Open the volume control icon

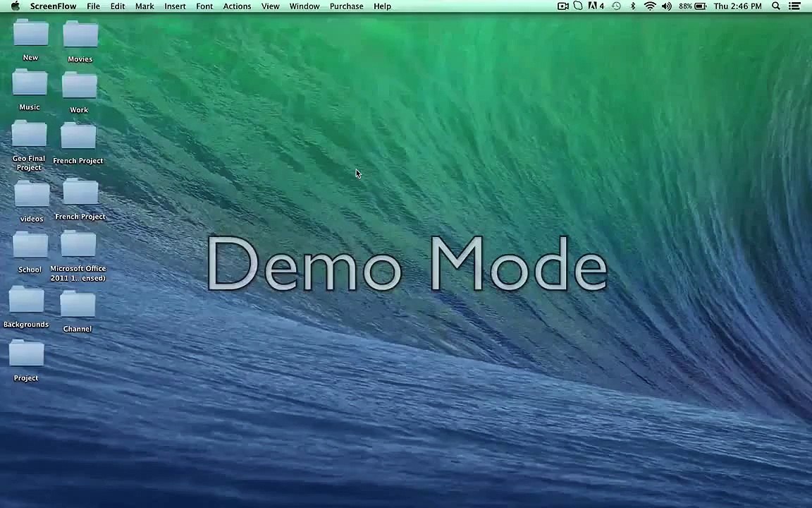(667, 6)
